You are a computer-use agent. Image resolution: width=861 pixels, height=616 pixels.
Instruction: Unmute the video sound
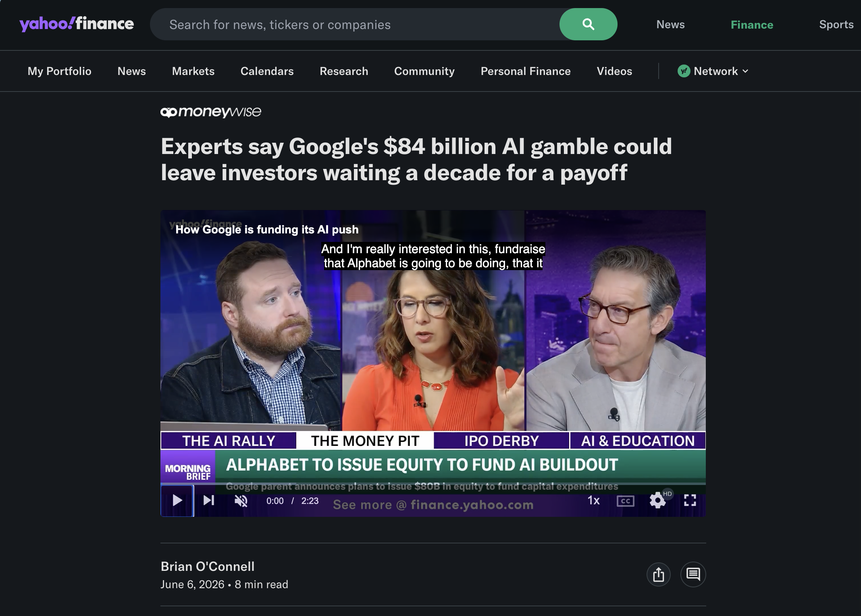(241, 501)
